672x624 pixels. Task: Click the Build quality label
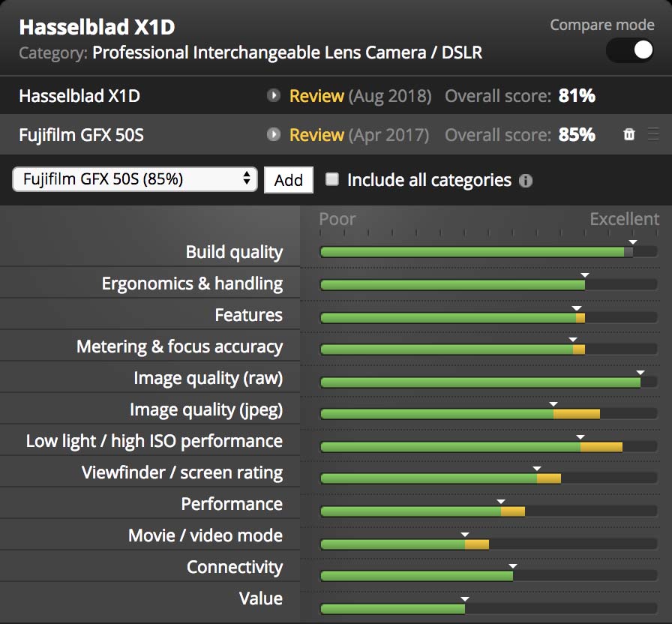[235, 252]
